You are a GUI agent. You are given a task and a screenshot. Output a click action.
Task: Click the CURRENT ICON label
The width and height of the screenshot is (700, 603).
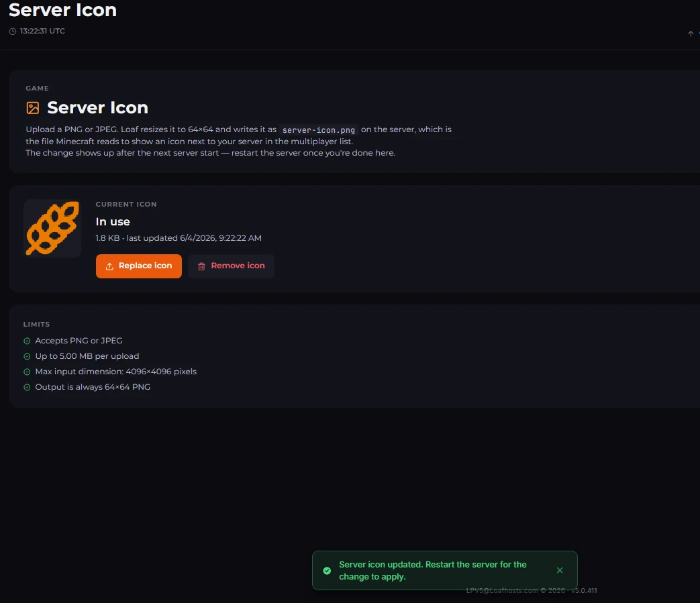[126, 205]
